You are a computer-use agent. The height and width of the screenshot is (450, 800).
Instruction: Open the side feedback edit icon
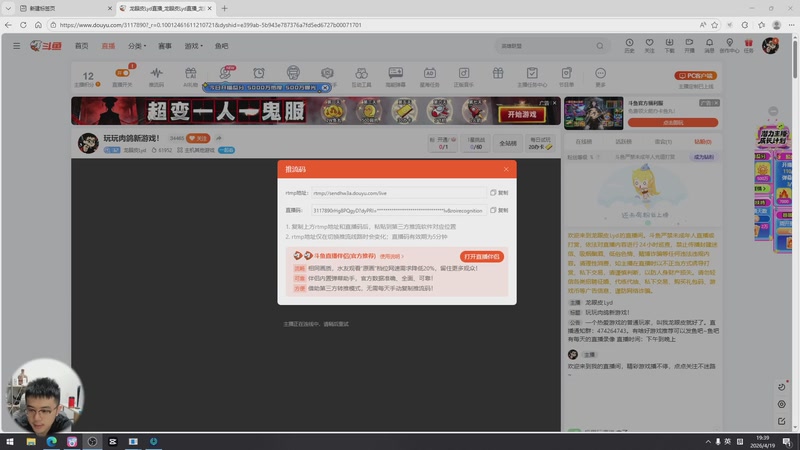tap(781, 421)
